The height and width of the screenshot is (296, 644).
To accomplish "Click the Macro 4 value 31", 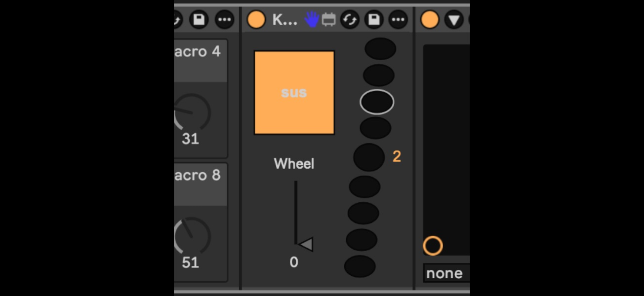I will coord(191,139).
